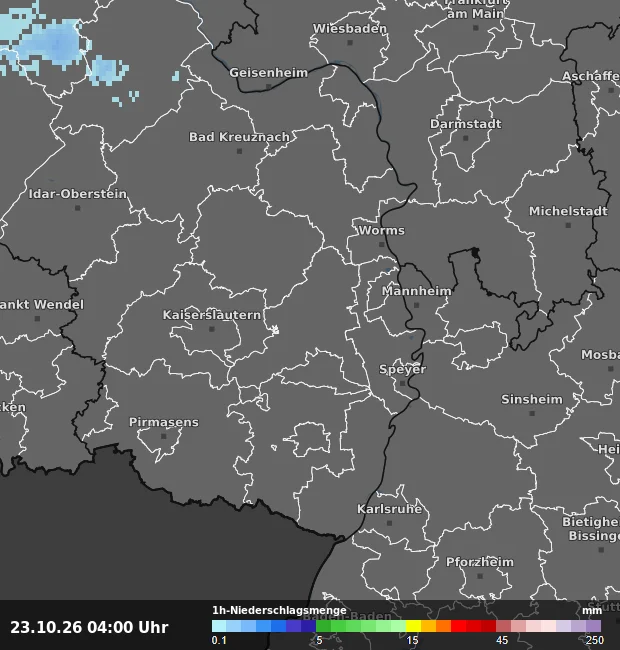Click the Karlsruhe city label
Screen dimensions: 620x650
[x=390, y=509]
